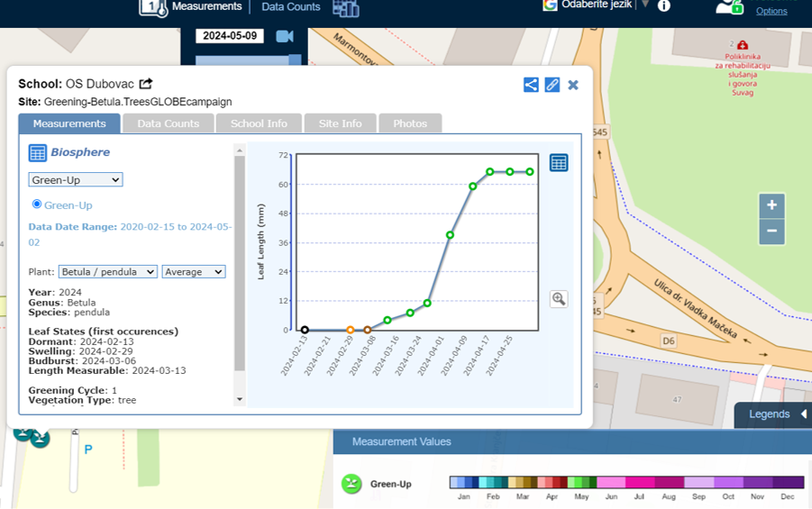Image resolution: width=812 pixels, height=509 pixels.
Task: Click the Options link
Action: pyautogui.click(x=771, y=11)
